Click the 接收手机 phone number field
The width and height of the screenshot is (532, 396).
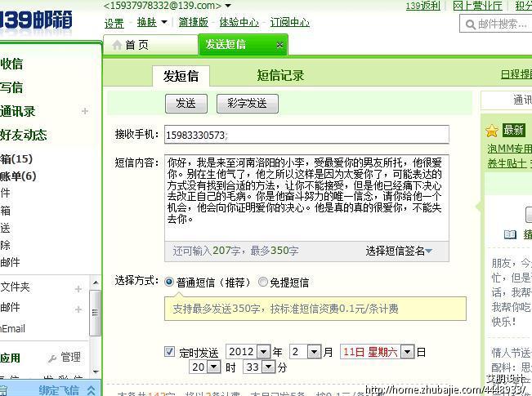pos(306,135)
